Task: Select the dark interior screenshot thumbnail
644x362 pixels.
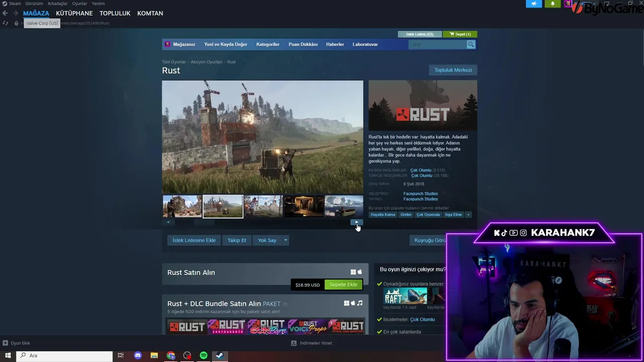Action: click(x=304, y=207)
